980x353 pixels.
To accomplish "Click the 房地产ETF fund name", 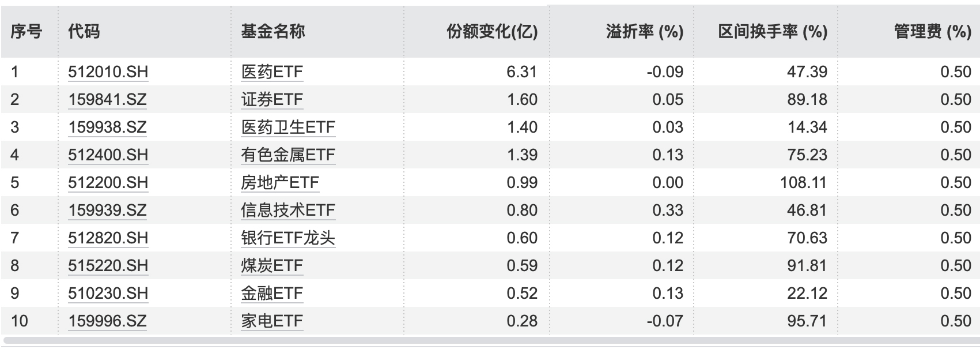I will click(280, 183).
